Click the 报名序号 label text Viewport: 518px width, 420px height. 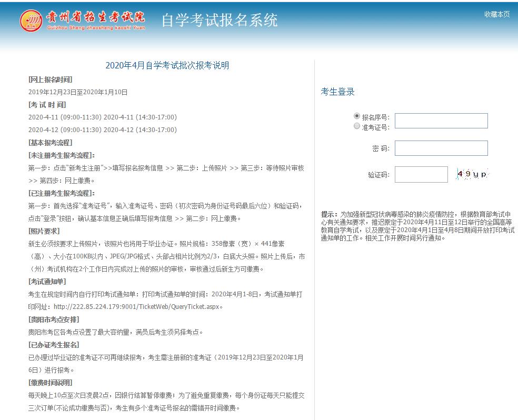tap(375, 117)
